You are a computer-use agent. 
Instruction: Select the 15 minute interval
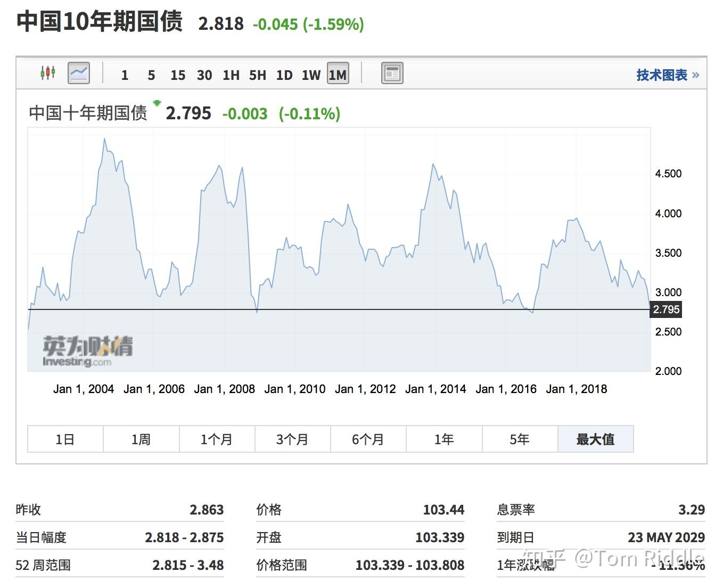click(x=178, y=75)
